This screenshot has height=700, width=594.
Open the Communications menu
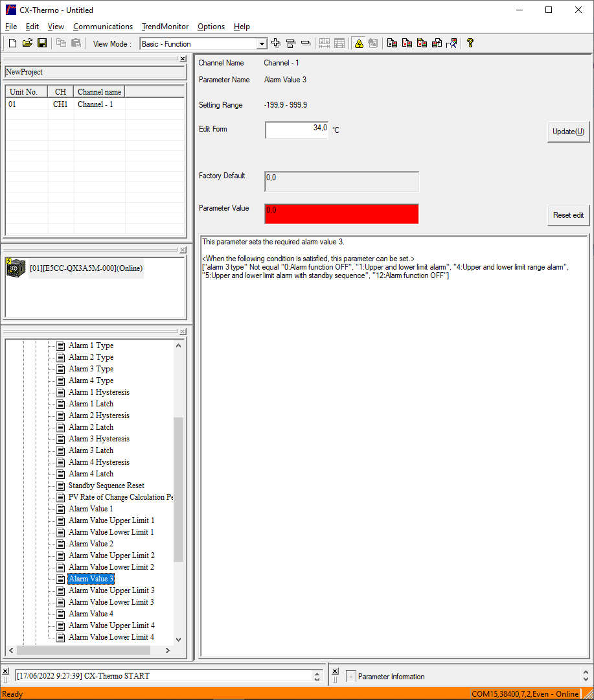(102, 27)
